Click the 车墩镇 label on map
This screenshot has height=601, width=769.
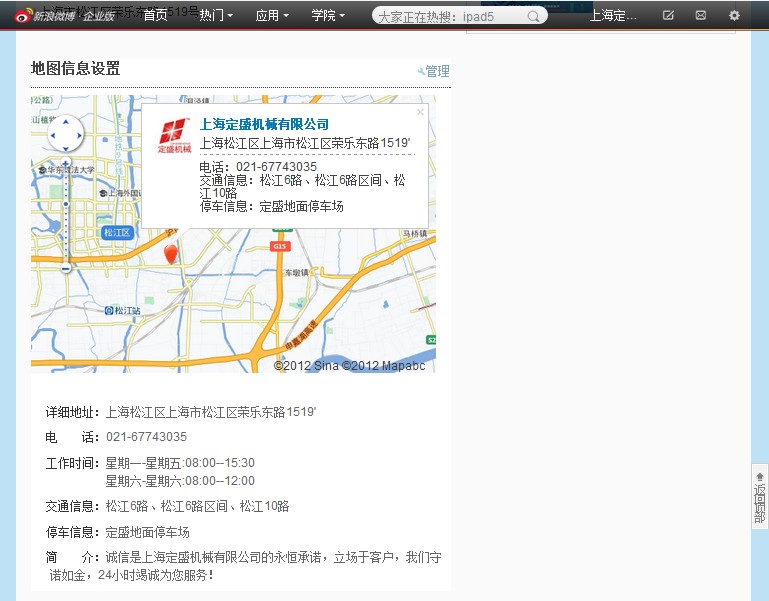tap(297, 272)
